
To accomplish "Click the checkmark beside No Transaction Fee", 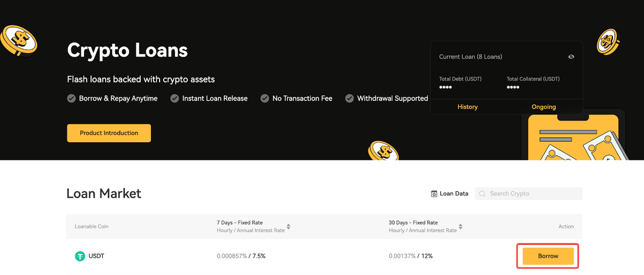I will pos(265,99).
